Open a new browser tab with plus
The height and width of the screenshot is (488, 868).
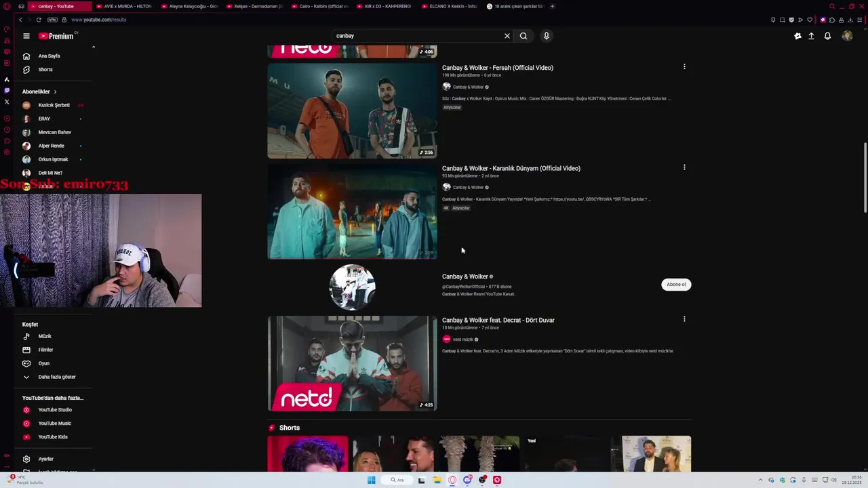(552, 6)
